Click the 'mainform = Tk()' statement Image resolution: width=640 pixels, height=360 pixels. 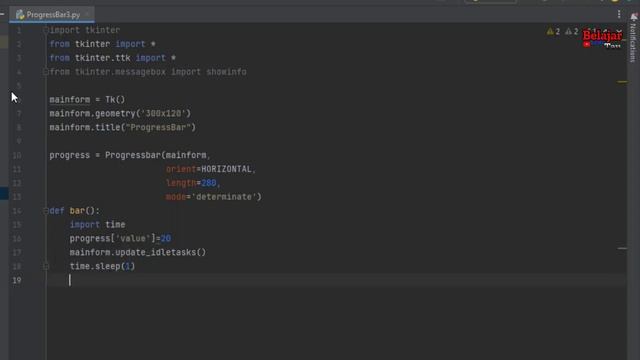coord(87,100)
